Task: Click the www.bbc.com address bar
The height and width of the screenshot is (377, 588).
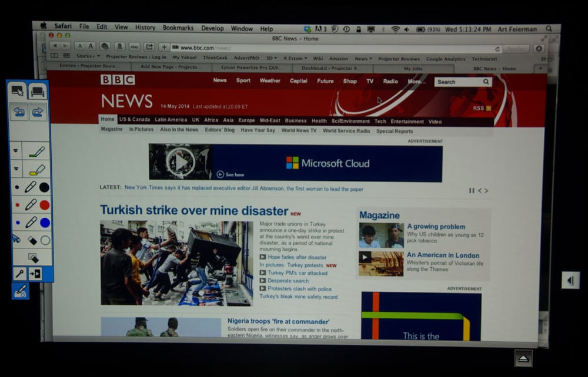Action: coord(334,48)
